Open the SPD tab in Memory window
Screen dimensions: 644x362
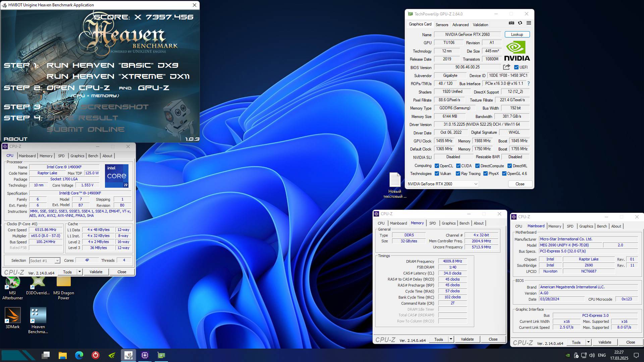[x=432, y=223]
